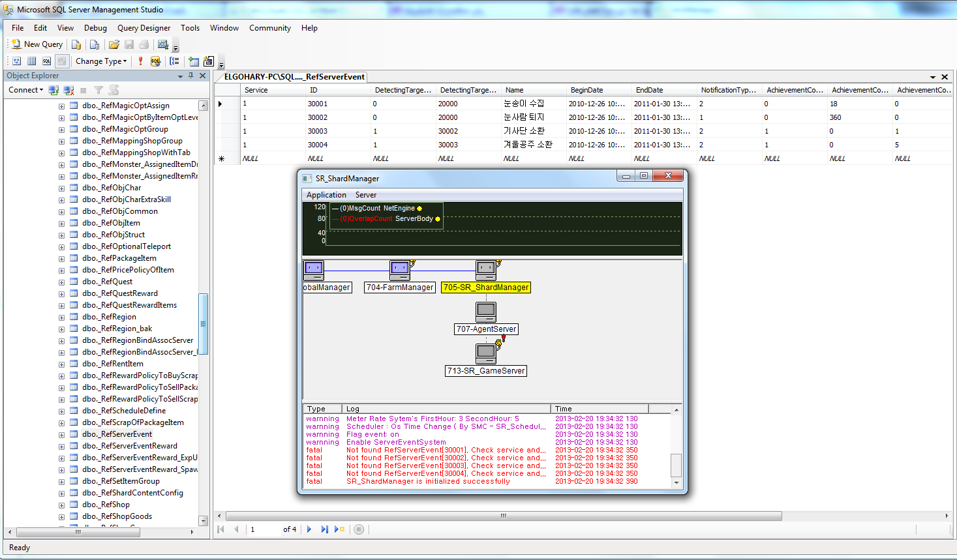Click the New Query toolbar button
Screen dimensions: 957x560
point(37,44)
